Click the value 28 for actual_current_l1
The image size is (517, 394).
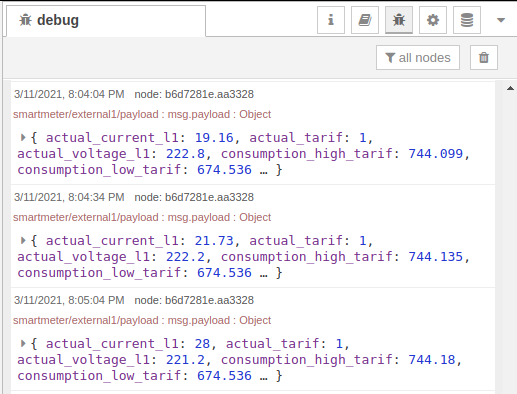coord(202,343)
